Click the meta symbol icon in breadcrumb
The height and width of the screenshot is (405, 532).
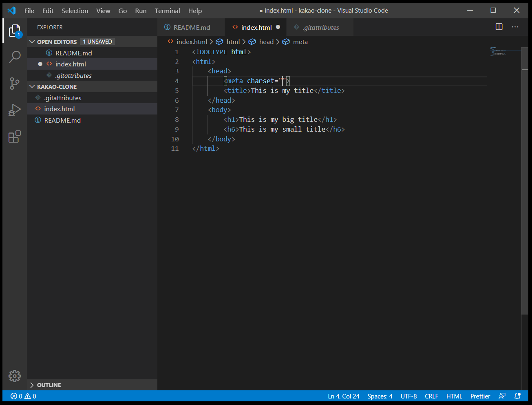286,42
